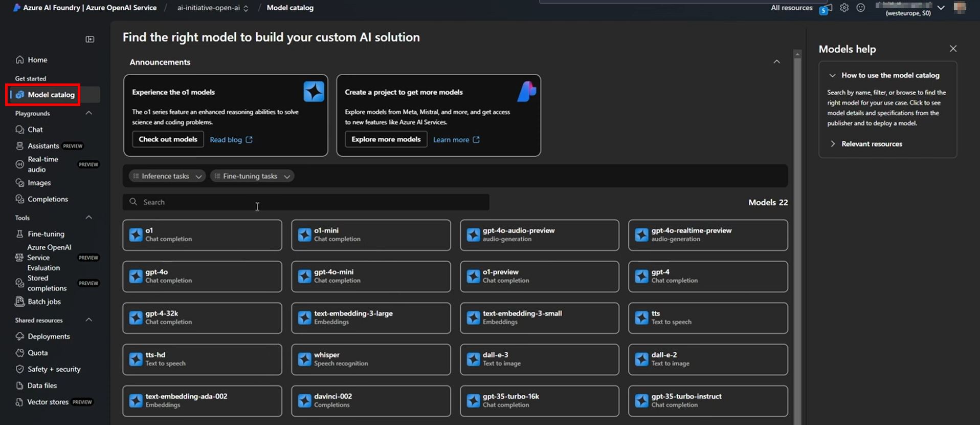This screenshot has height=425, width=980.
Task: Collapse How to use the model catalog
Action: (x=832, y=75)
